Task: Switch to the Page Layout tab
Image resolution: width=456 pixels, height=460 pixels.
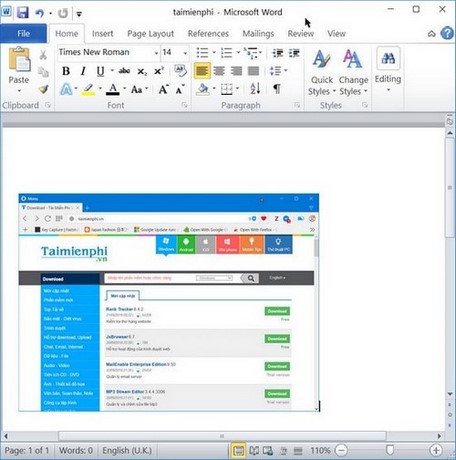Action: point(150,34)
